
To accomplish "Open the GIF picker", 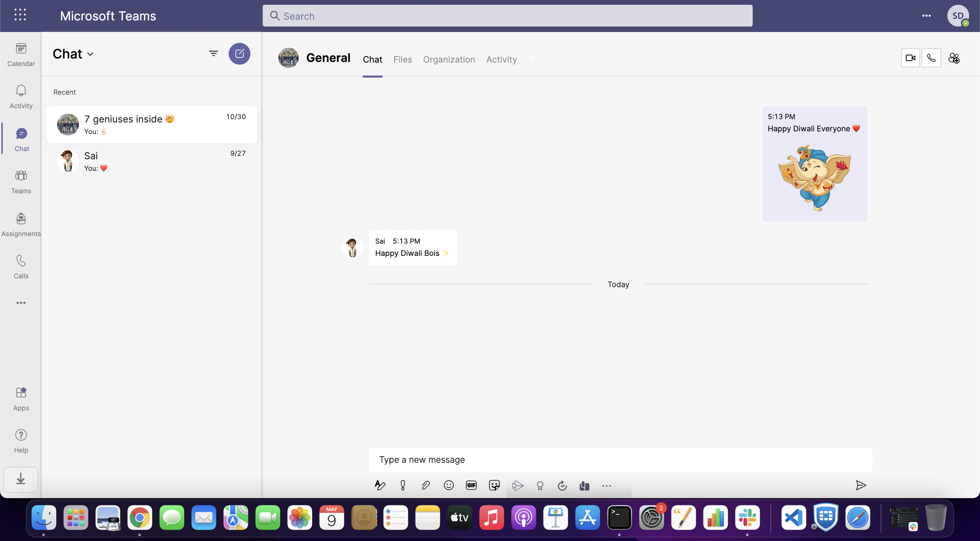I will pos(471,485).
